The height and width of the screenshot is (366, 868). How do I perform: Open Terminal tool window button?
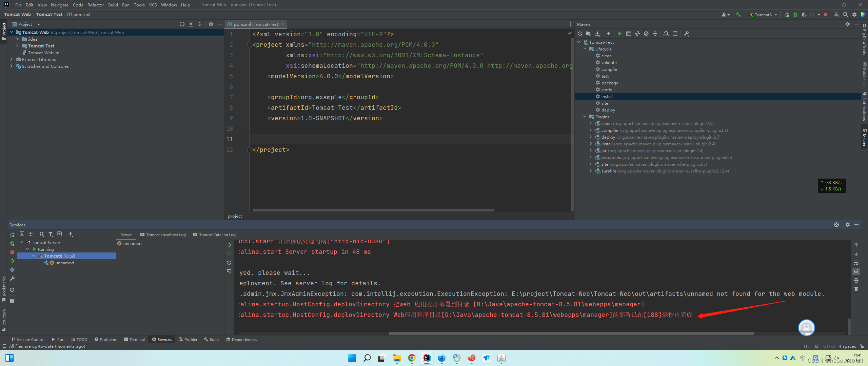coord(134,339)
